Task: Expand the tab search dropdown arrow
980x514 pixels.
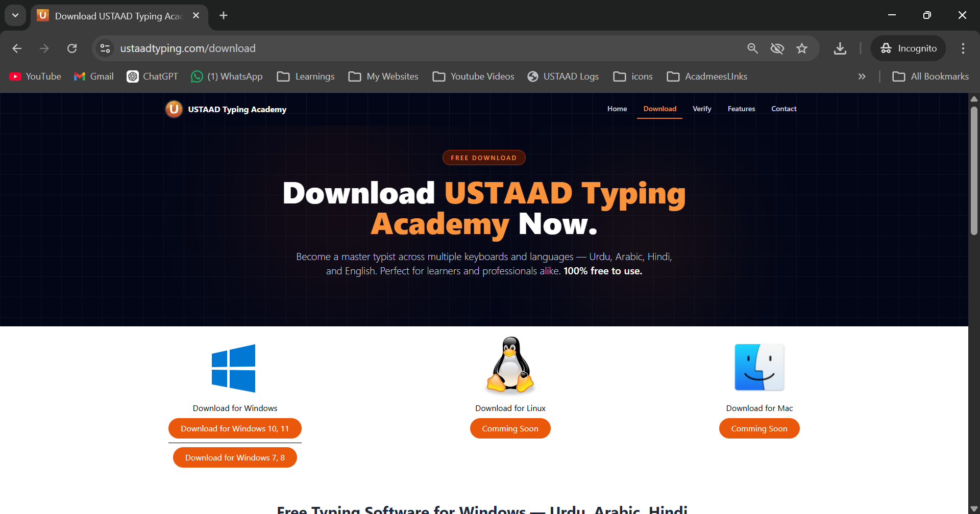Action: coord(15,15)
